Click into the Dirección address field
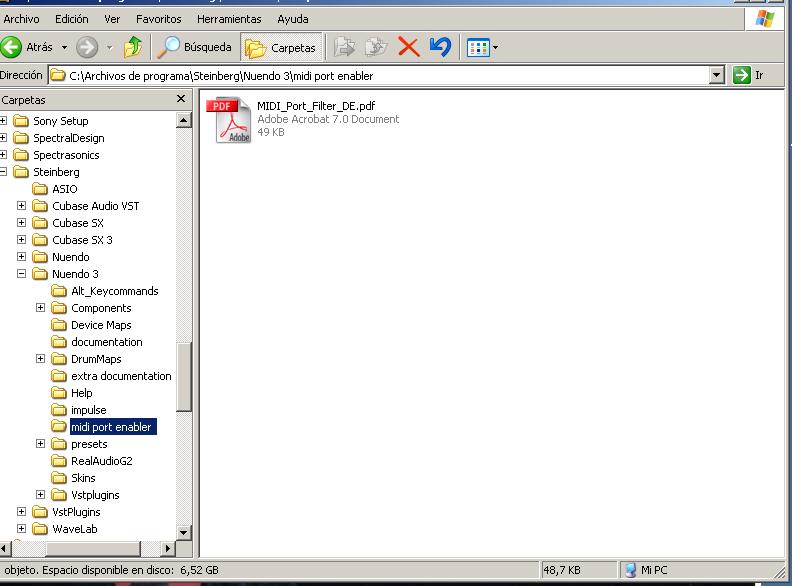792x586 pixels. pos(379,76)
